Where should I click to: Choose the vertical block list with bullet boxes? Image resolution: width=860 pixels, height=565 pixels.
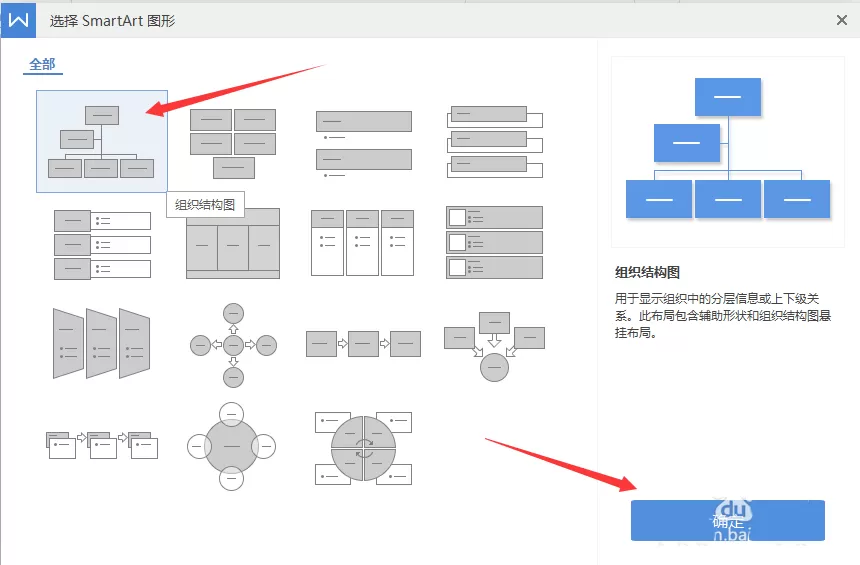(102, 245)
